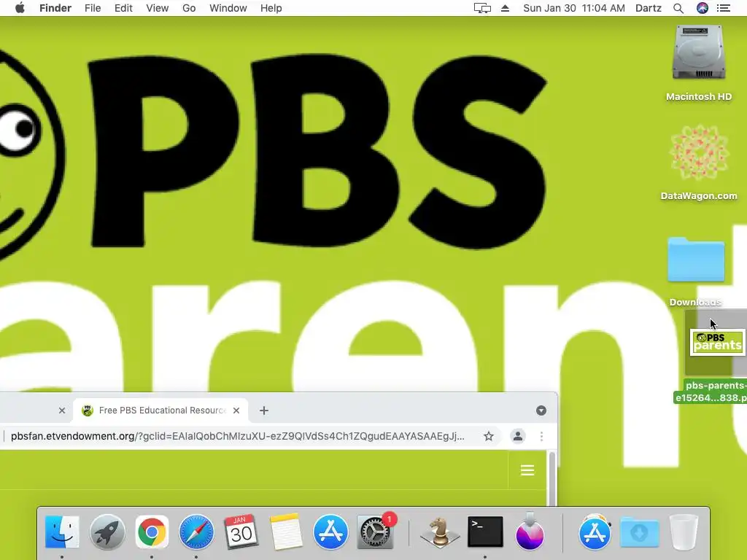Click the screen mirroring display icon
The width and height of the screenshot is (747, 560).
pos(482,8)
